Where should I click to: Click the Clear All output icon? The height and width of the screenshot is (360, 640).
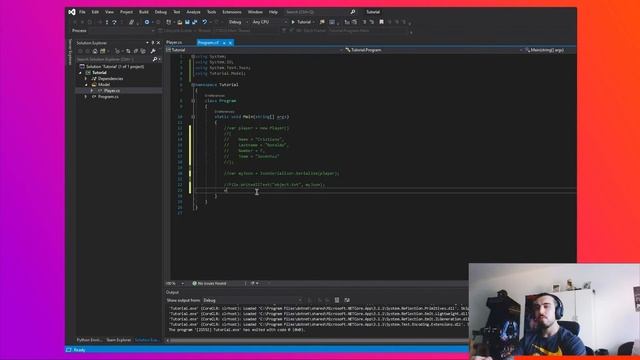pos(337,300)
